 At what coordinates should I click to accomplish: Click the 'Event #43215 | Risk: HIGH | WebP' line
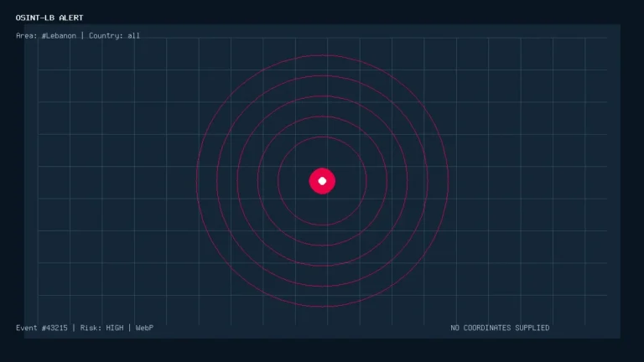(85, 328)
